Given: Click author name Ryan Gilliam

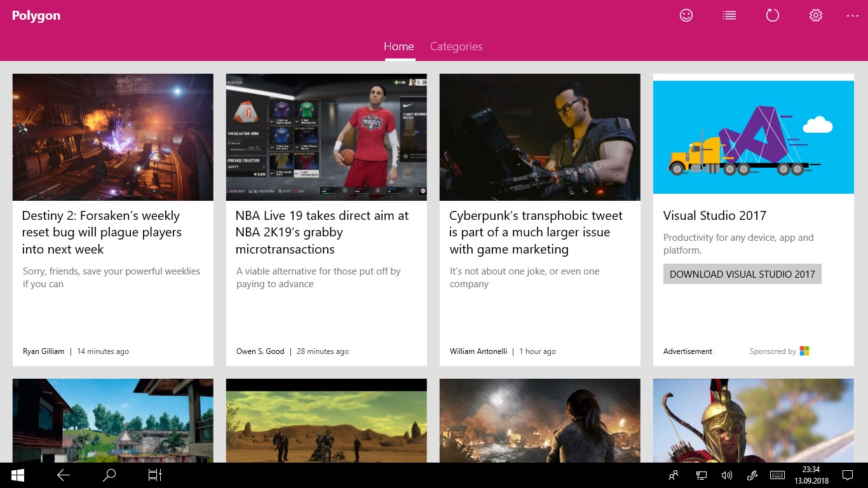Looking at the screenshot, I should (43, 351).
